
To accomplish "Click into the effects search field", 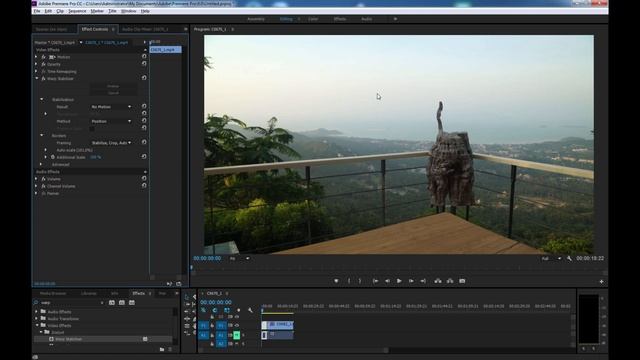I will click(x=69, y=303).
